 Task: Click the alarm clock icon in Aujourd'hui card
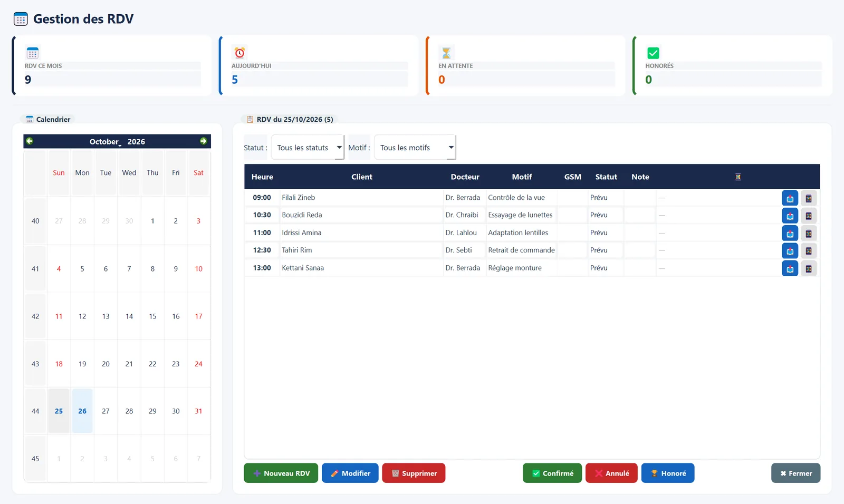pos(239,53)
